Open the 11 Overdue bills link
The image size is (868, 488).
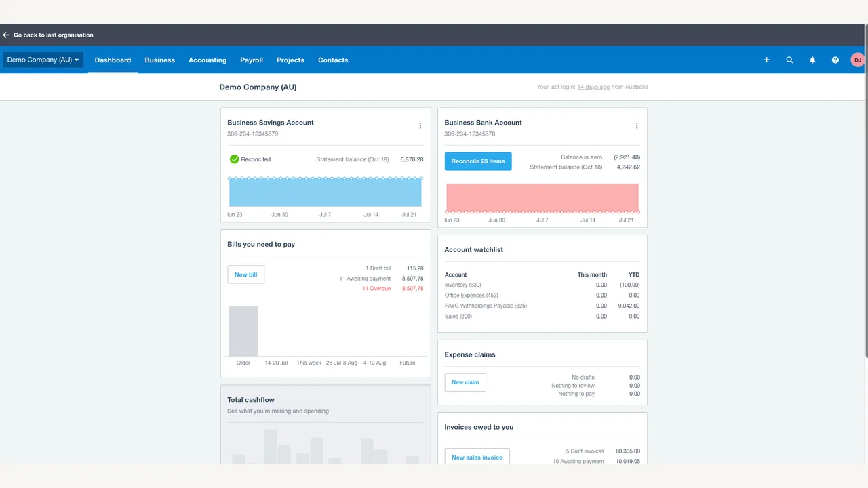376,289
